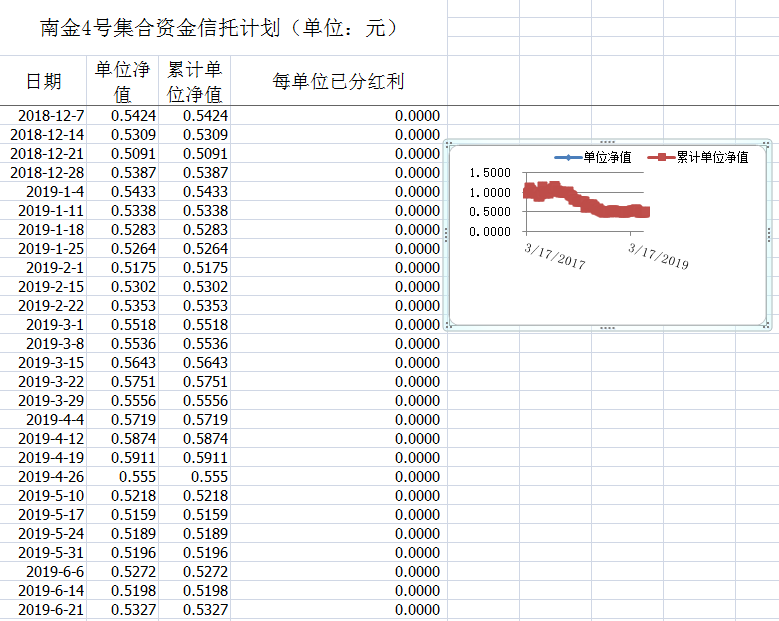
Task: Click dividend cell 0.0000 in 2019-3-15 row
Action: point(339,363)
